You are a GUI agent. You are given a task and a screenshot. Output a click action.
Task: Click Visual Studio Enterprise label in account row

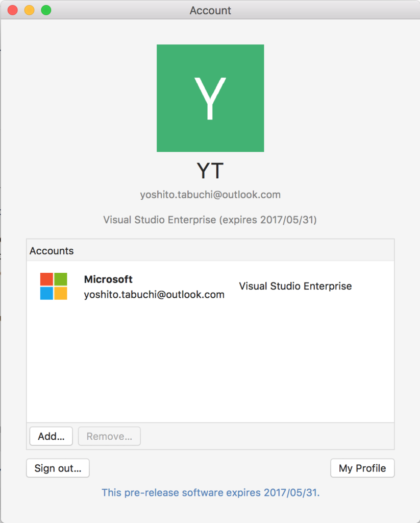click(295, 286)
